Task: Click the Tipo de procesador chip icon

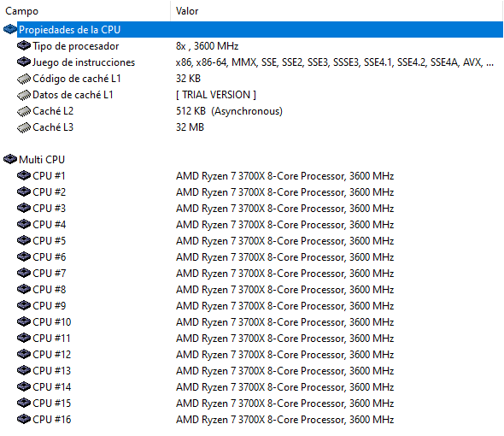Action: [x=23, y=45]
